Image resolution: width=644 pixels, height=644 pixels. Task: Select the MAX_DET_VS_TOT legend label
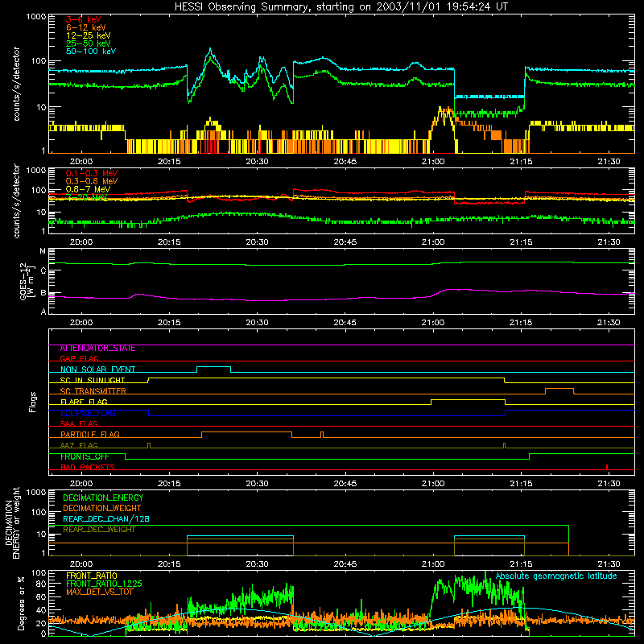[x=99, y=592]
